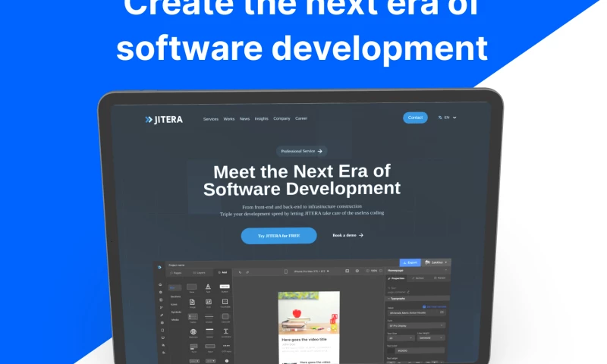Click 'Here goes the video title' text in preview
The height and width of the screenshot is (364, 607).
[304, 339]
